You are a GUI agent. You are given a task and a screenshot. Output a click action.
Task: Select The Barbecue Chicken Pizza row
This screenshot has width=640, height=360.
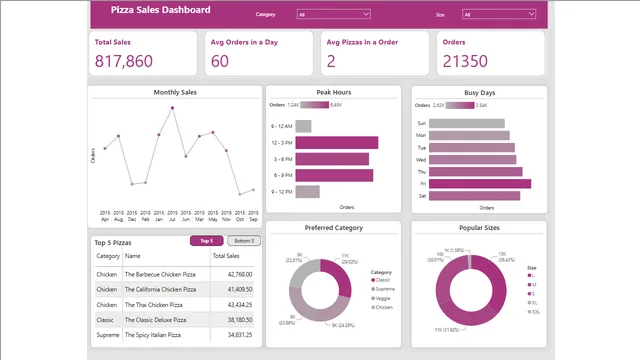coord(174,274)
